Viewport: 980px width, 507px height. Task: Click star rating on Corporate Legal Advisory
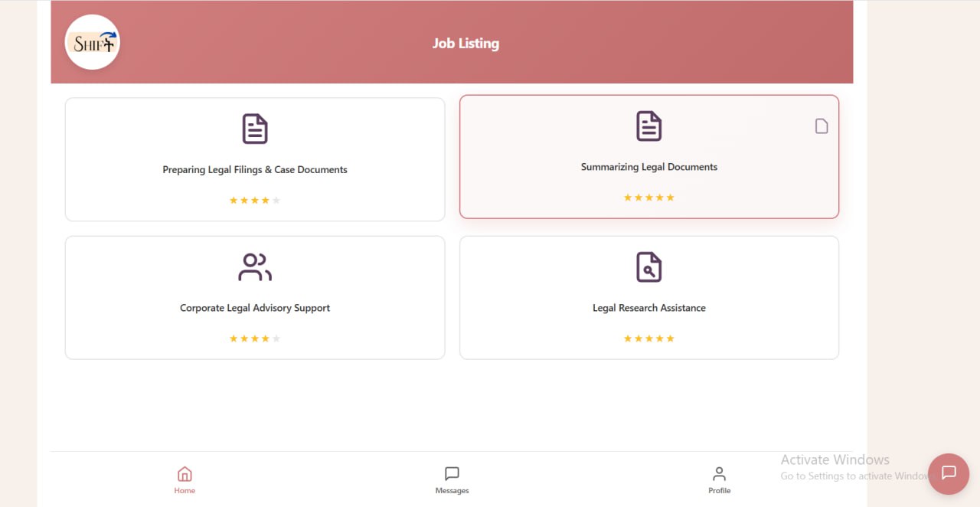tap(255, 339)
